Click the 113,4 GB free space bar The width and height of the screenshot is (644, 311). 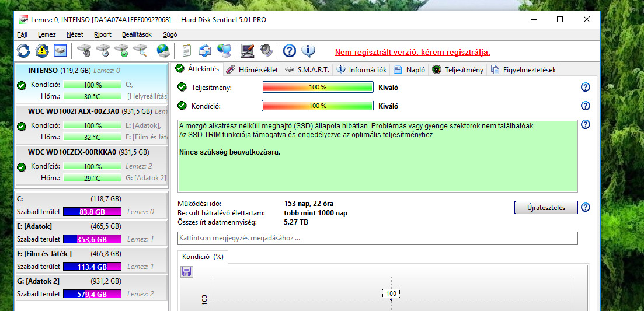[x=92, y=267]
